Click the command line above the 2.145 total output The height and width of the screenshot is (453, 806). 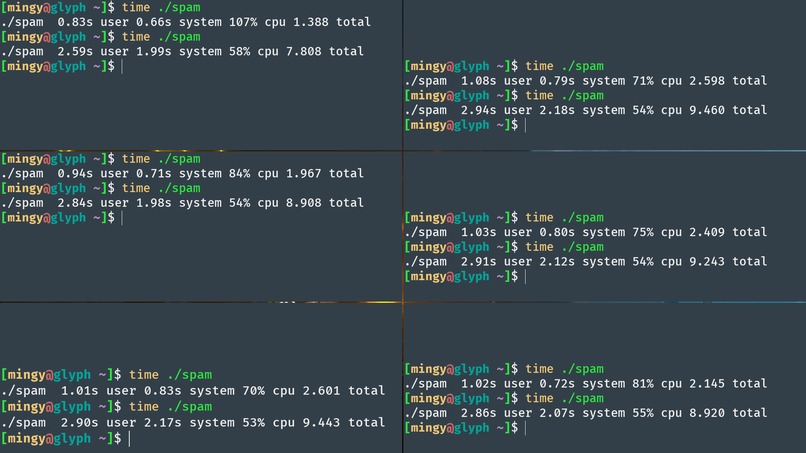504,369
